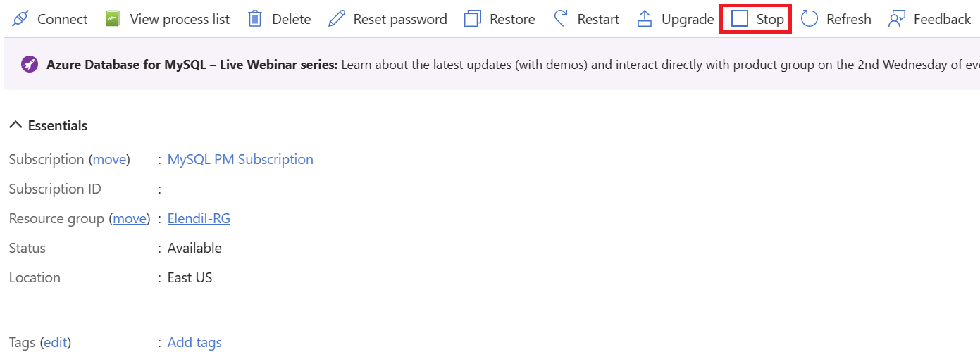
Task: Click the Add tags link
Action: (x=194, y=343)
